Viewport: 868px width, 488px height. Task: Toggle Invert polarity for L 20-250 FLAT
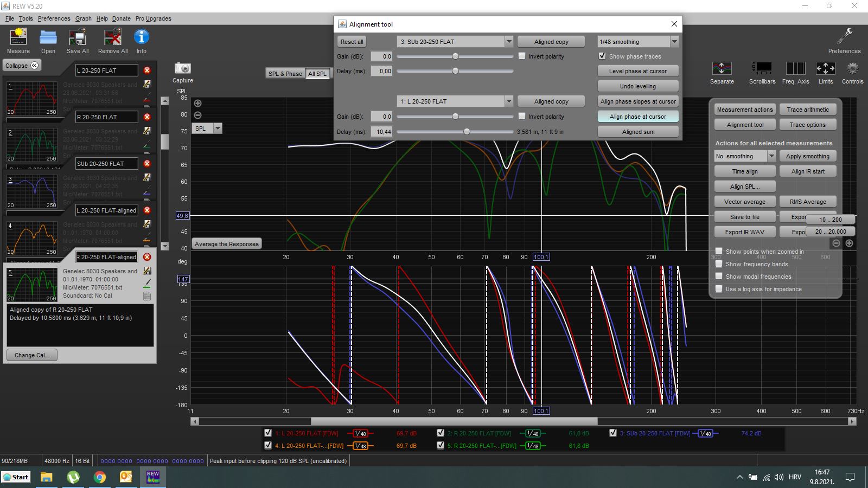click(x=522, y=117)
